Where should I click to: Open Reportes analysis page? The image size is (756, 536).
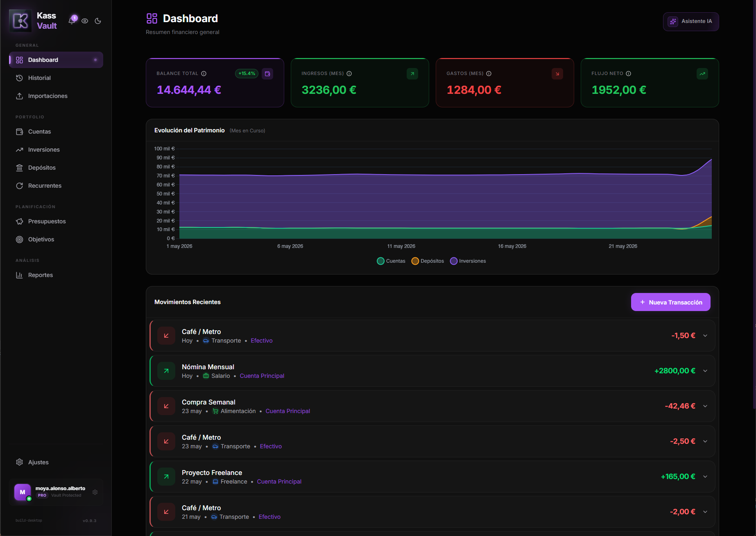pyautogui.click(x=56, y=275)
